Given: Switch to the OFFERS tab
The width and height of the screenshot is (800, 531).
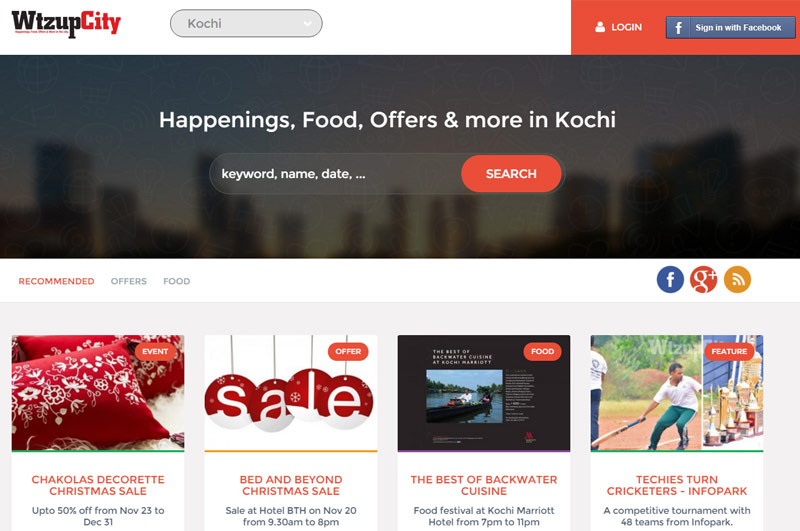Looking at the screenshot, I should pyautogui.click(x=129, y=281).
